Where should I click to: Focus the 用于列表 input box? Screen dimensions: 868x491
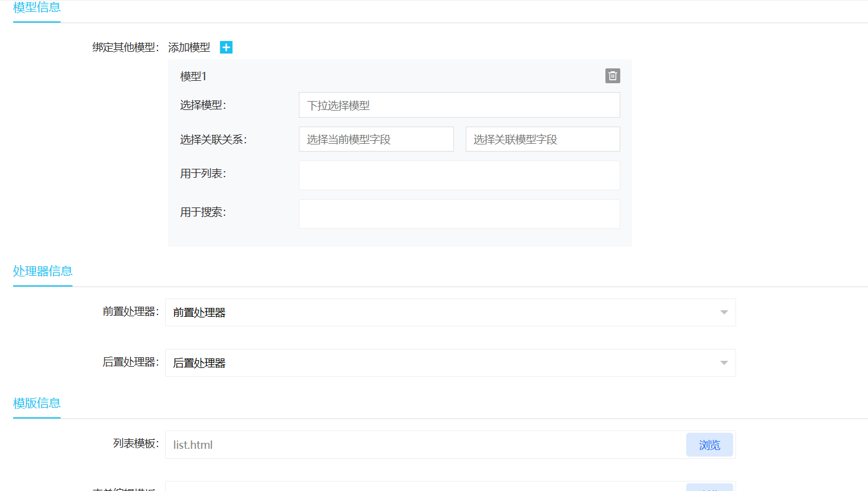pos(459,175)
